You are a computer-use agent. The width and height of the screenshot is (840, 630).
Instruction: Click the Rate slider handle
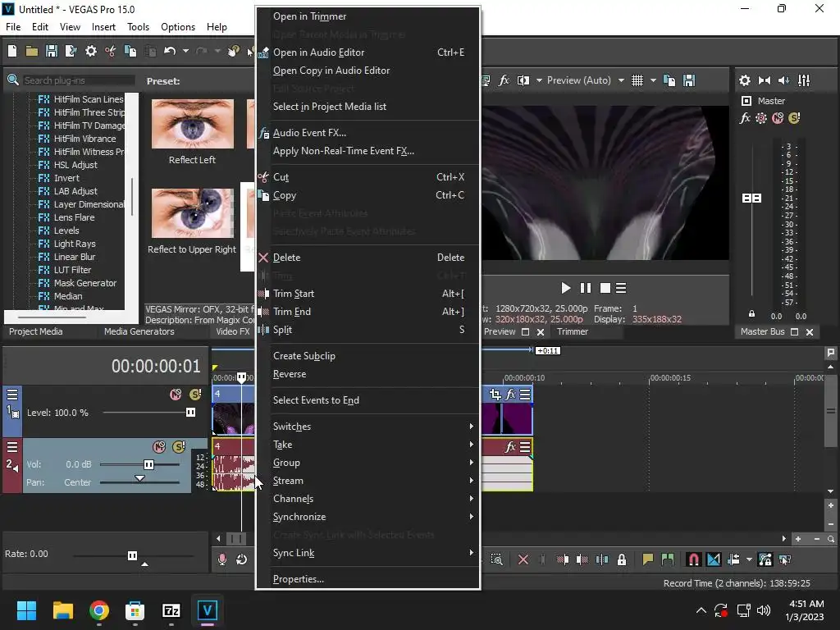click(132, 555)
